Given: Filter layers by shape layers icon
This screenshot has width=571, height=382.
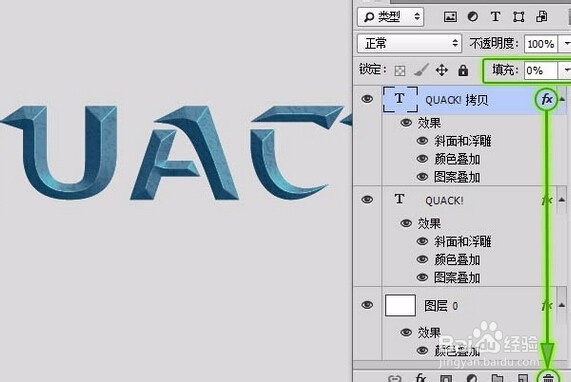Looking at the screenshot, I should pyautogui.click(x=519, y=16).
